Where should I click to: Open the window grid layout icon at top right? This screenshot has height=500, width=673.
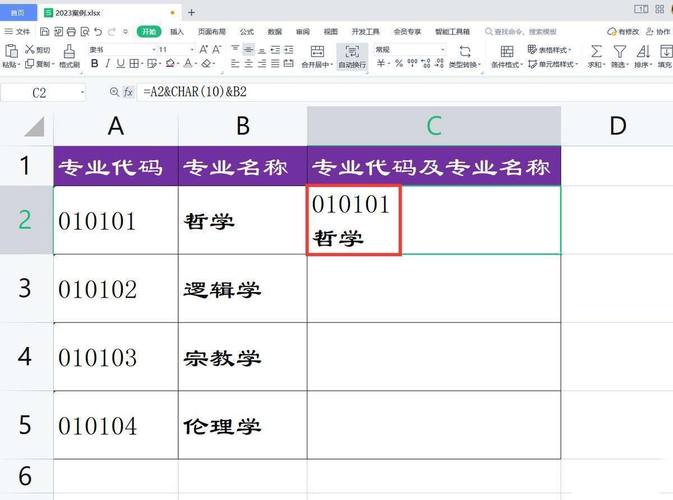pyautogui.click(x=660, y=9)
